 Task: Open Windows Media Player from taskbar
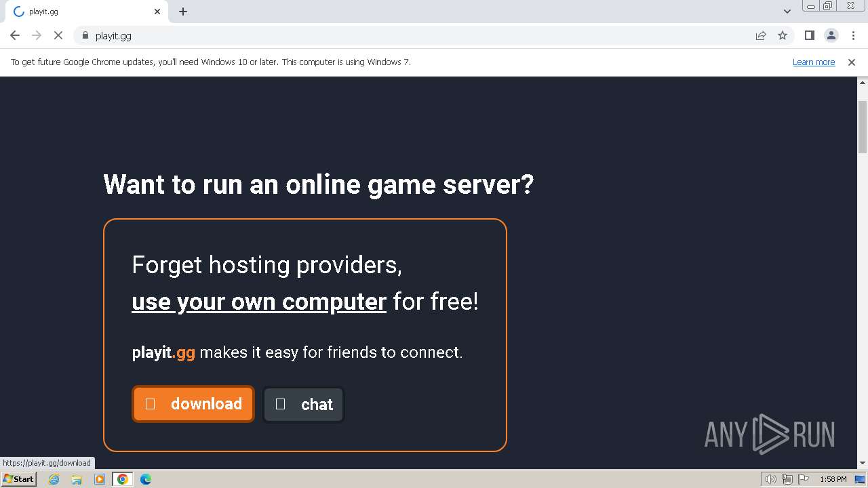100,479
